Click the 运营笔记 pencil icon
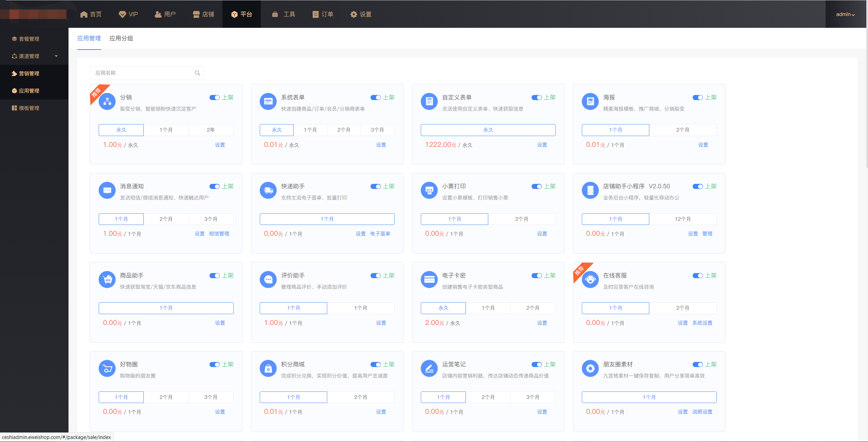Screen dimensions: 868x442 pos(429,368)
